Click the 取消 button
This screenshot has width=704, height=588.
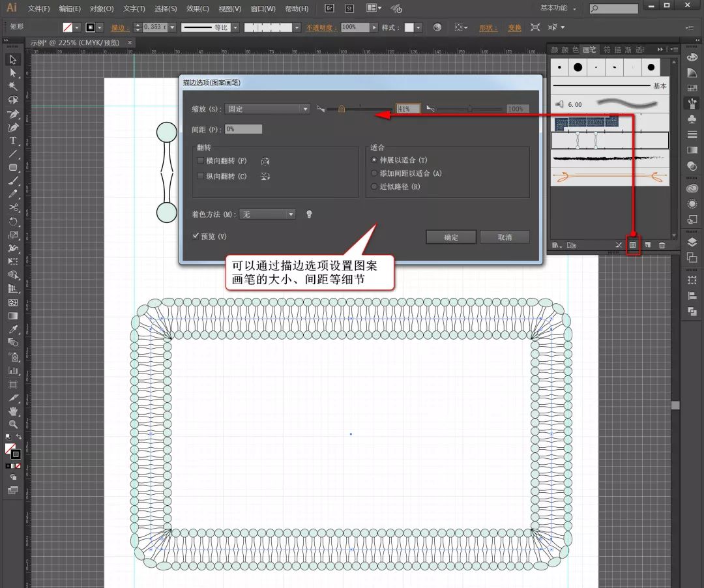tap(505, 237)
